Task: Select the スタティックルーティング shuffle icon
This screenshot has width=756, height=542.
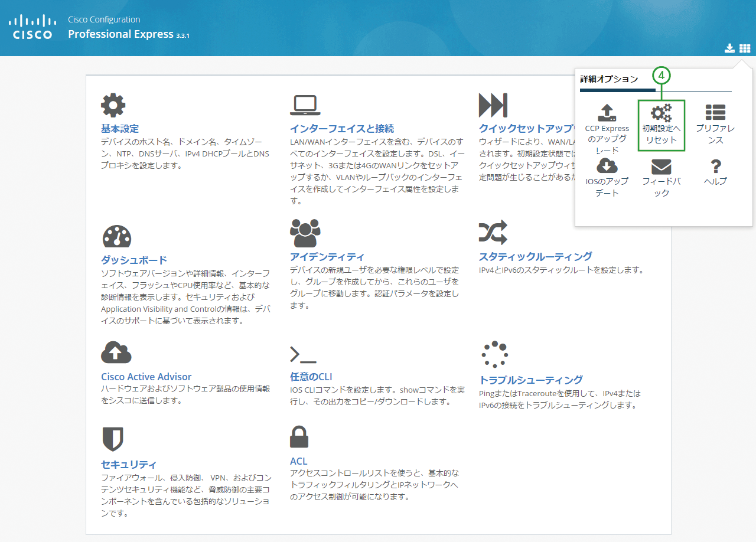Action: click(x=493, y=233)
